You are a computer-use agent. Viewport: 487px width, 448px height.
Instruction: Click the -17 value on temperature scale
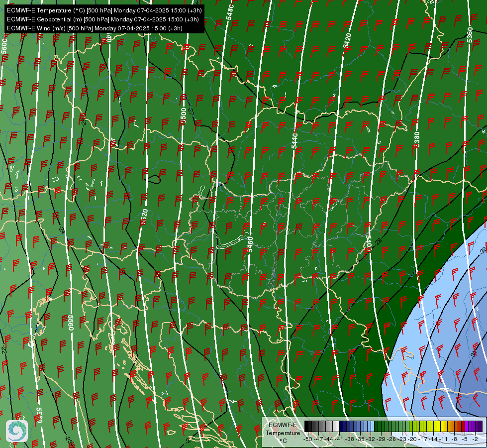[x=423, y=439]
